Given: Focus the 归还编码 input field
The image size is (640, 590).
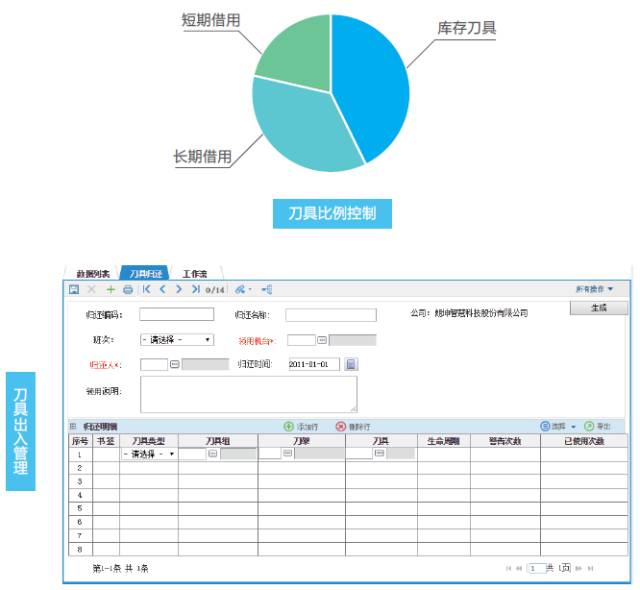Looking at the screenshot, I should (x=176, y=314).
